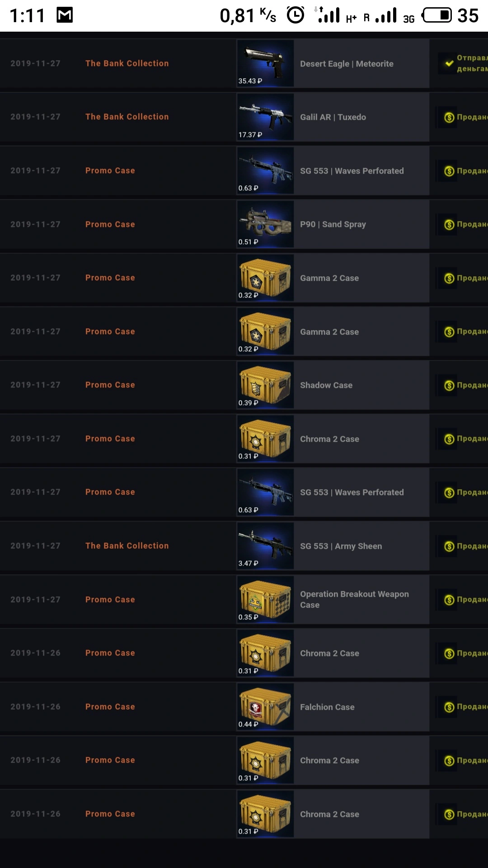
Task: Tap the coin sold icon beside Galil AR Tuxedo
Action: click(449, 118)
